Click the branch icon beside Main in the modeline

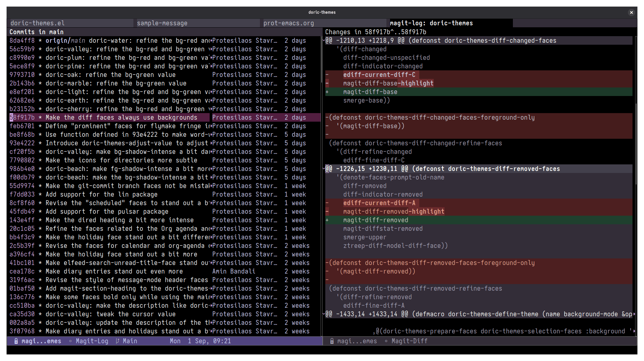coord(118,341)
